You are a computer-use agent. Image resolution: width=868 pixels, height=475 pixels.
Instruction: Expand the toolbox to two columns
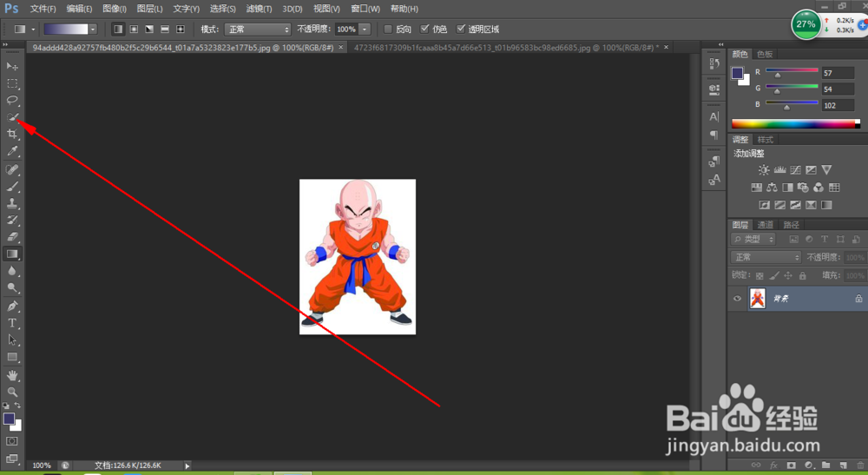[5, 44]
